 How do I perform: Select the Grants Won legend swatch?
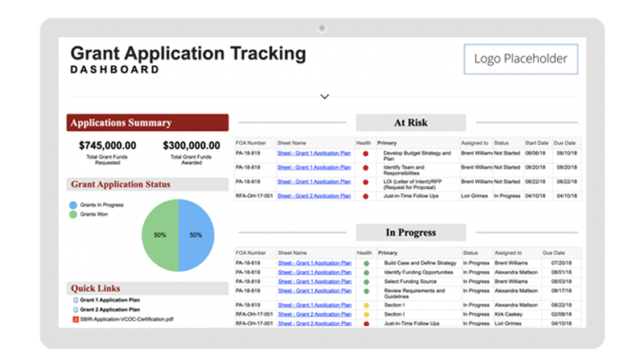(x=73, y=215)
